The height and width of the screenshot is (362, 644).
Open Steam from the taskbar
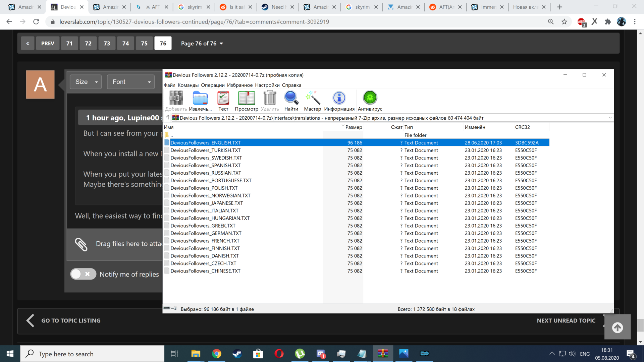tap(237, 354)
